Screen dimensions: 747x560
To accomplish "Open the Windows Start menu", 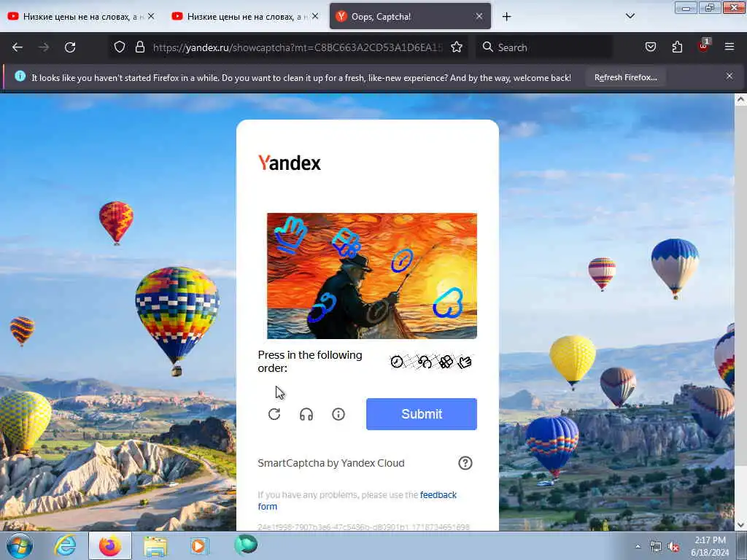I will [20, 545].
